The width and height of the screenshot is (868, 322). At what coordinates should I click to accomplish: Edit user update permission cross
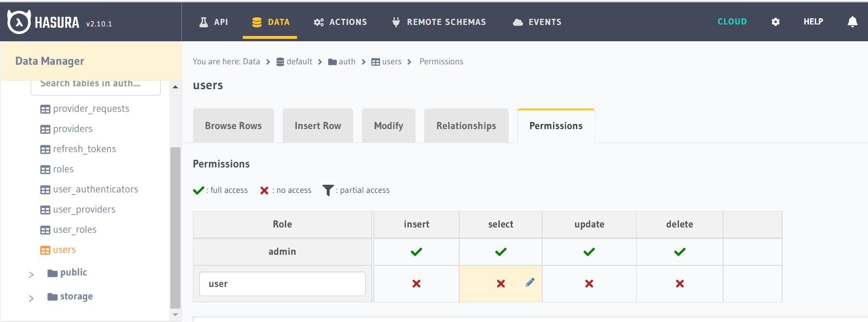(589, 284)
